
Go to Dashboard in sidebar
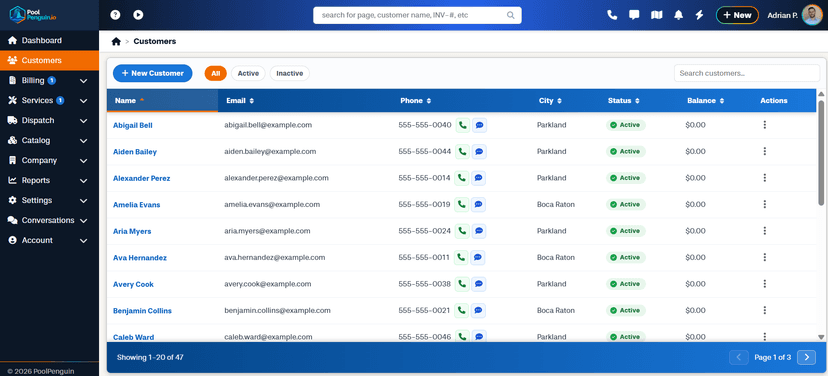point(50,41)
